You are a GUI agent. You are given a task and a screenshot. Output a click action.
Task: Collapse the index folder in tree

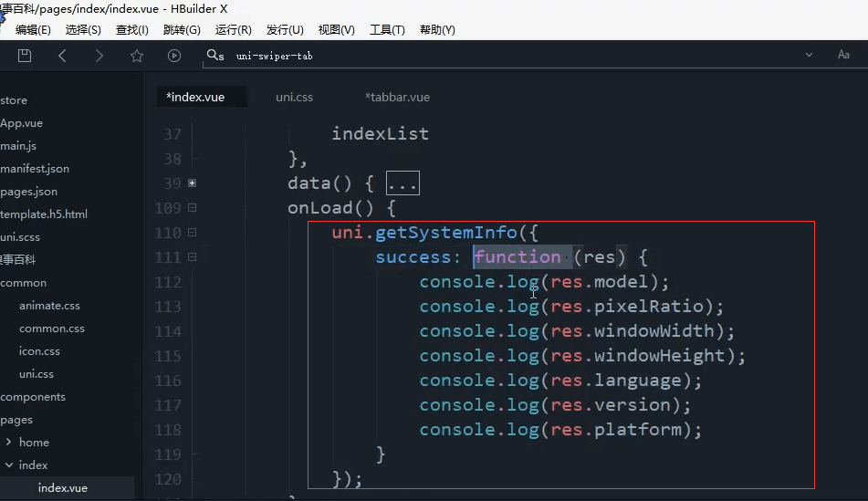tap(9, 465)
